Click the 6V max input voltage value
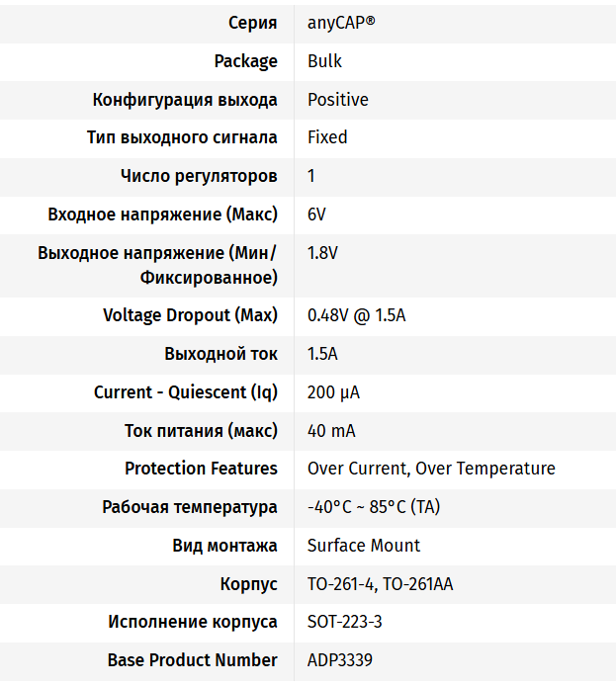Viewport: 616px width, 687px height. (x=316, y=215)
